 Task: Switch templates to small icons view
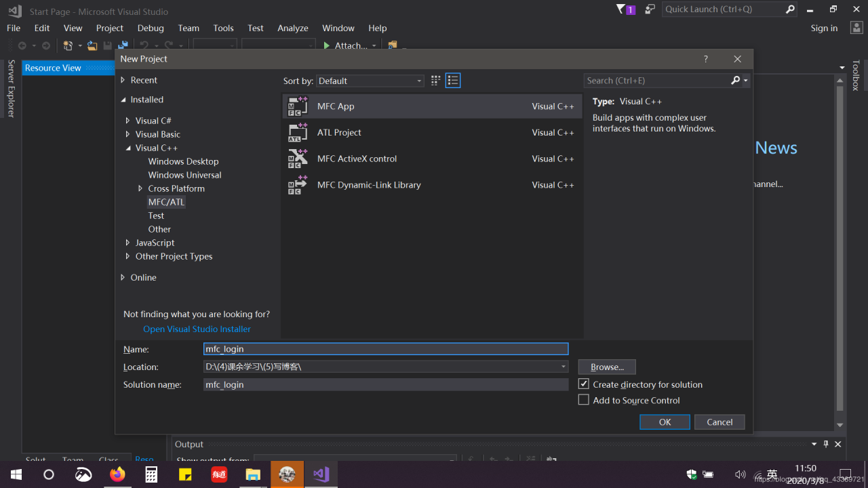[436, 81]
